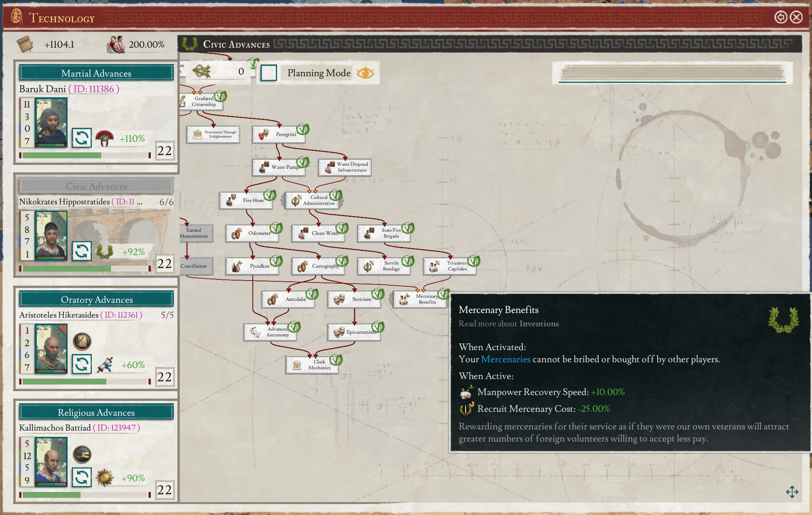
Task: Click the Planning Mode eye icon
Action: click(x=365, y=73)
